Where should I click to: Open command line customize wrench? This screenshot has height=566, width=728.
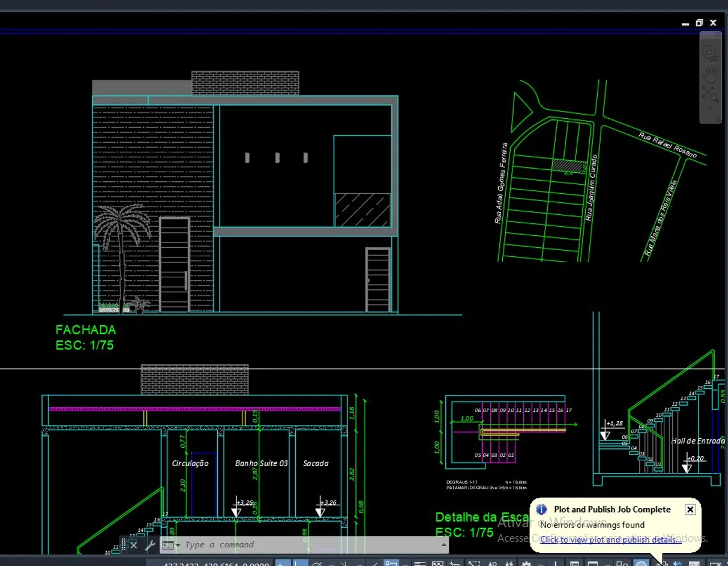[x=150, y=546]
